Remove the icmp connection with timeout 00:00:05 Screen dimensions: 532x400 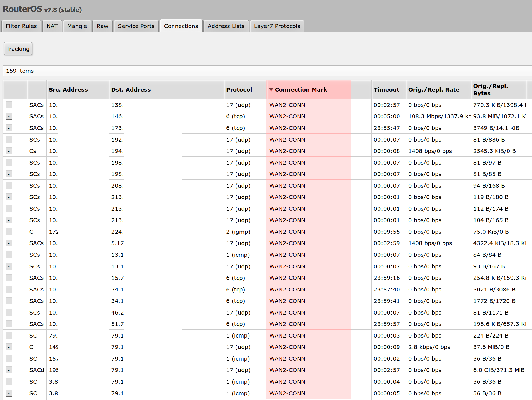coord(9,393)
